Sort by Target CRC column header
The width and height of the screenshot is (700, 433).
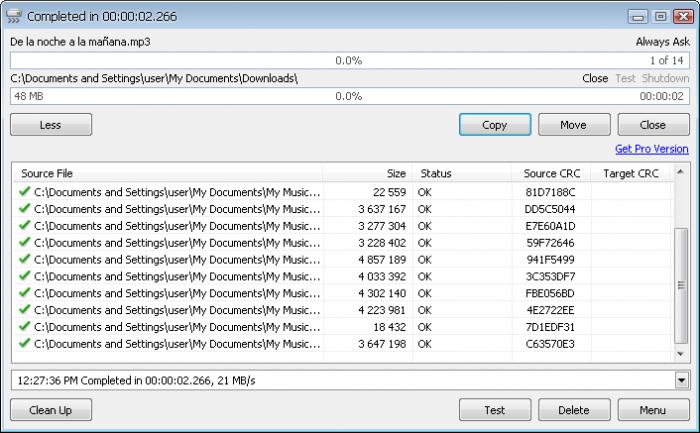[631, 173]
